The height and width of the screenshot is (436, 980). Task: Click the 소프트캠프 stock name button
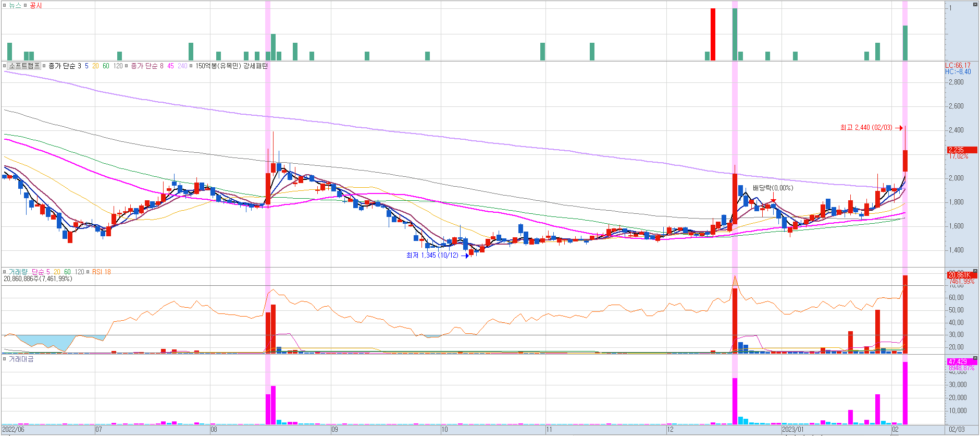[x=24, y=66]
